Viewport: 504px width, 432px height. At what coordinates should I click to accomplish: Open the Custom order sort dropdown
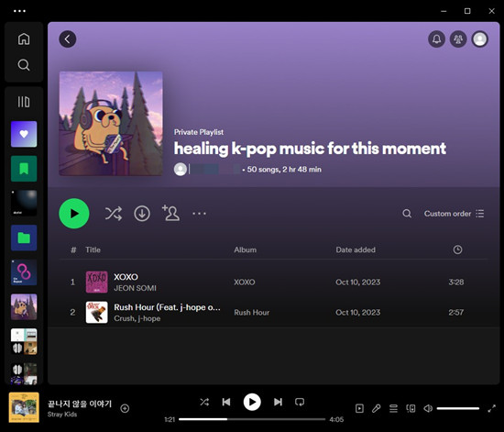(454, 214)
